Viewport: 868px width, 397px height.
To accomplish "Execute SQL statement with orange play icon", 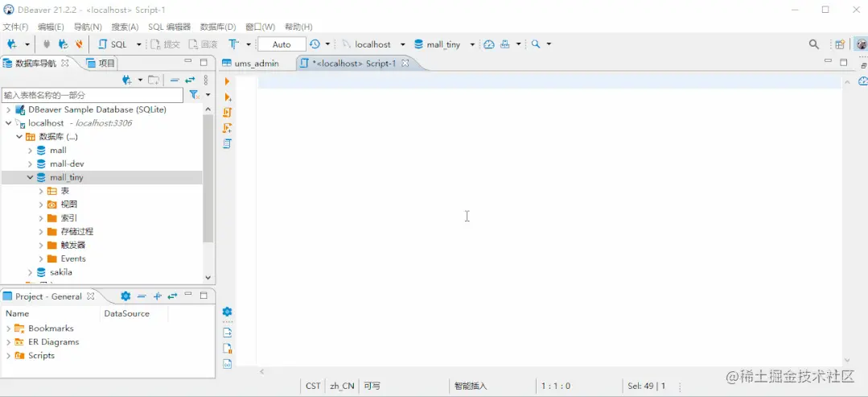I will (x=227, y=81).
